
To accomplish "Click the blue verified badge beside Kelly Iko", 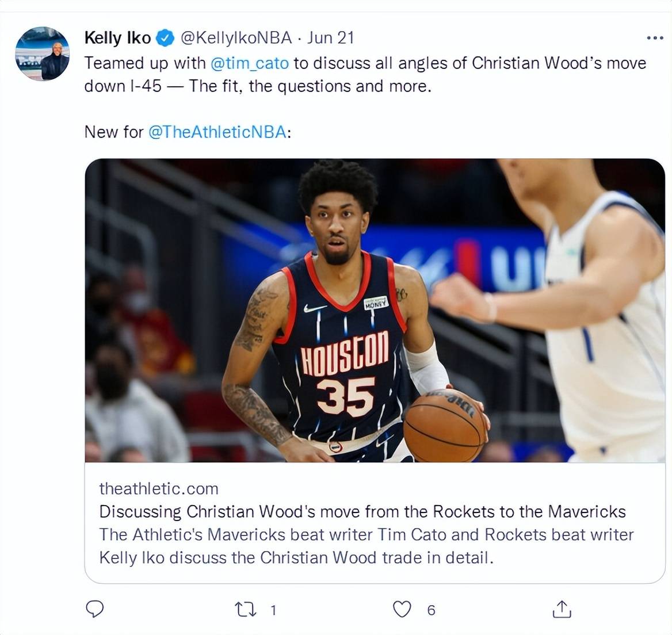I will pos(165,38).
